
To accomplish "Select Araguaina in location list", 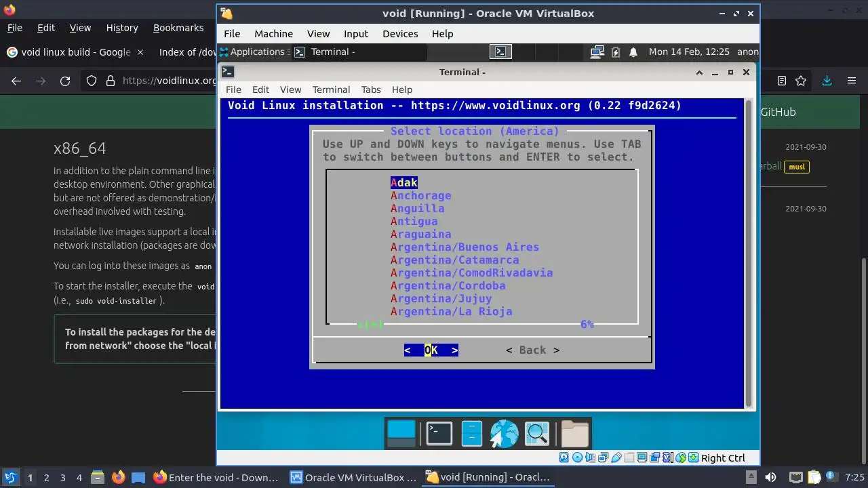I will [x=420, y=234].
